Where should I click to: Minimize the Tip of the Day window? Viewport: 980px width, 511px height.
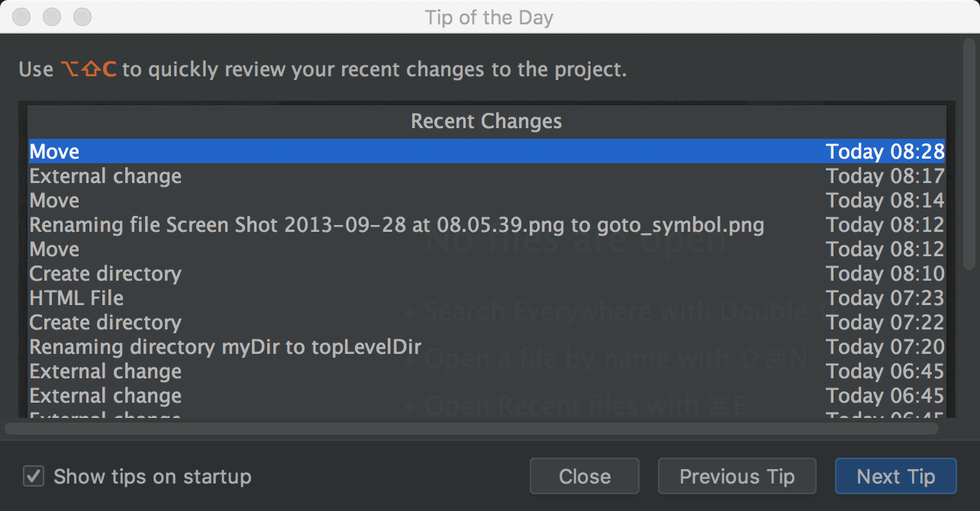coord(52,17)
